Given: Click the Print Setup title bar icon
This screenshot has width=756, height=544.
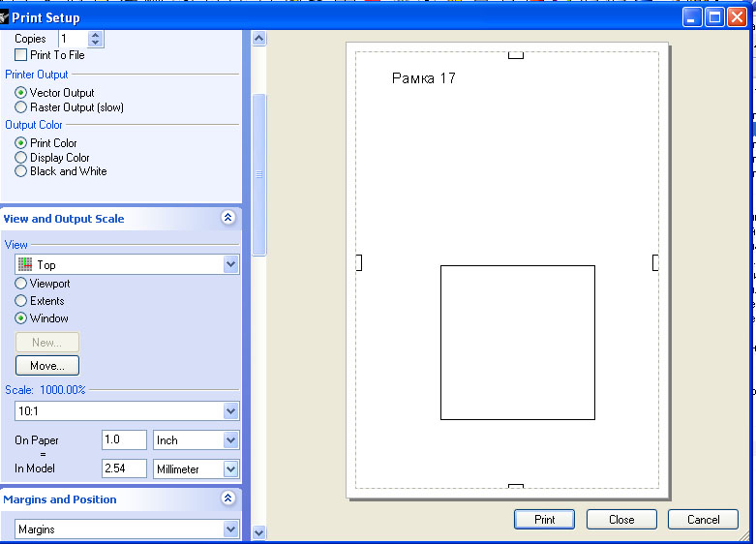Looking at the screenshot, I should 4,17.
